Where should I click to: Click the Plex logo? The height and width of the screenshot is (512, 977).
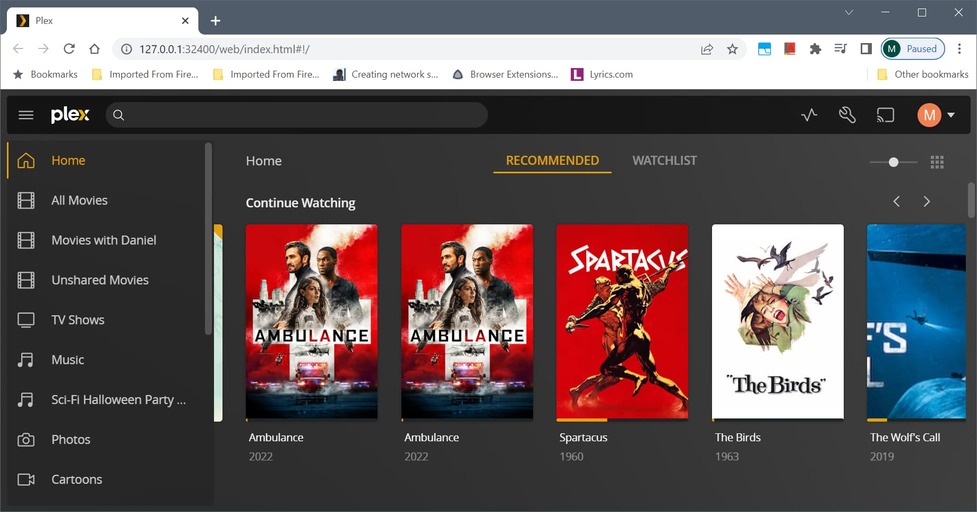[x=70, y=115]
